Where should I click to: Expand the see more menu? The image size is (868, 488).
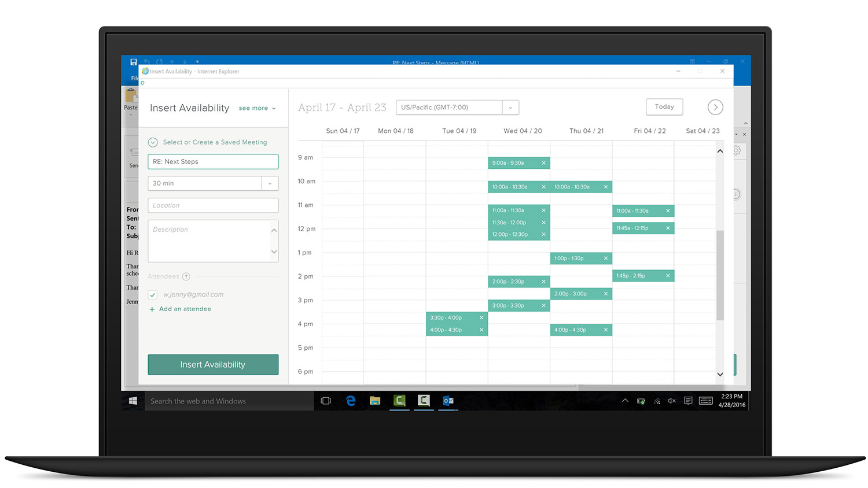click(x=257, y=108)
